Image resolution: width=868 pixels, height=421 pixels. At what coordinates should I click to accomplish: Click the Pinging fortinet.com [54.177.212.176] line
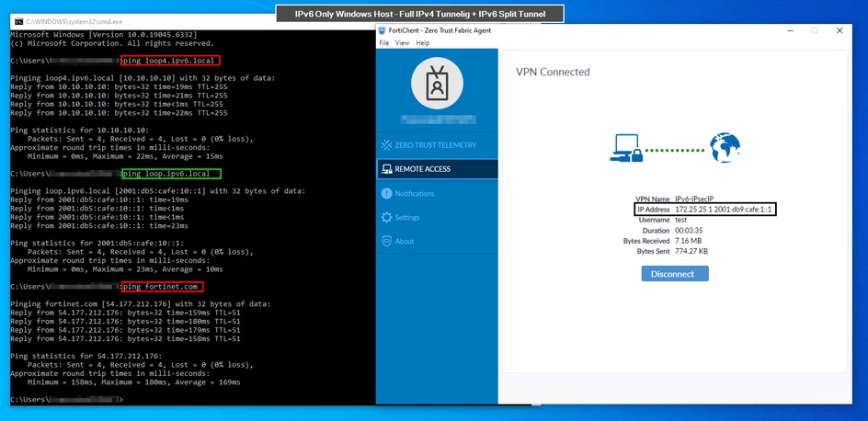tap(141, 303)
